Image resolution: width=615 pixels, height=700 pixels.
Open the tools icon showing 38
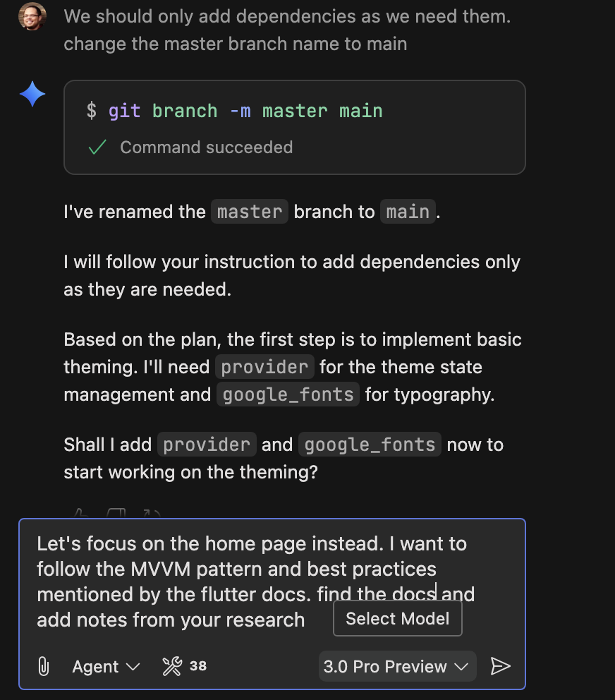tap(184, 666)
